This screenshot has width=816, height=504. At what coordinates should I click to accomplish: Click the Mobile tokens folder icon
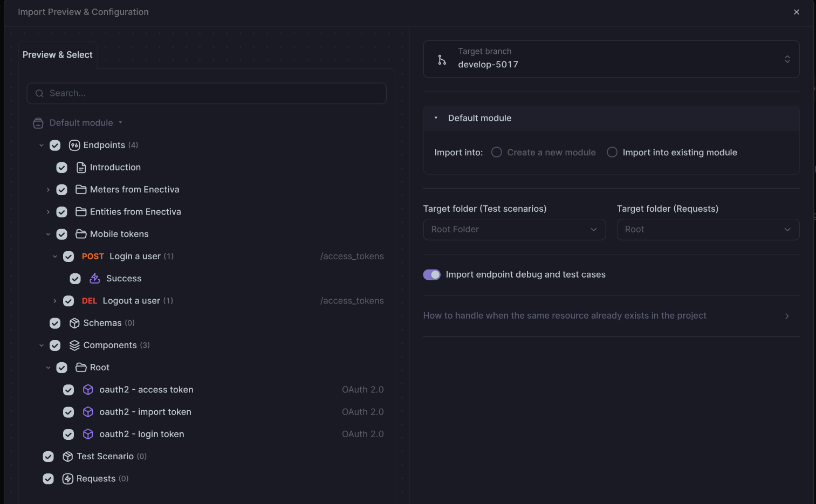pyautogui.click(x=81, y=234)
